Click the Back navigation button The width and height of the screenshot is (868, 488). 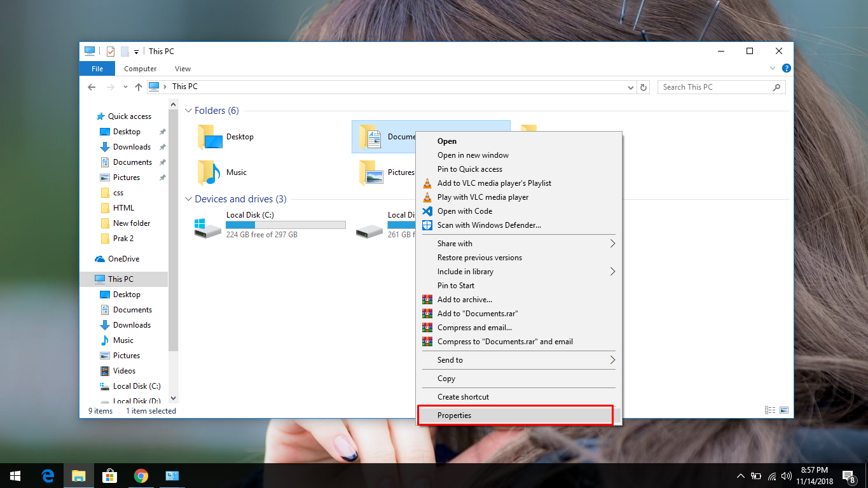click(91, 87)
